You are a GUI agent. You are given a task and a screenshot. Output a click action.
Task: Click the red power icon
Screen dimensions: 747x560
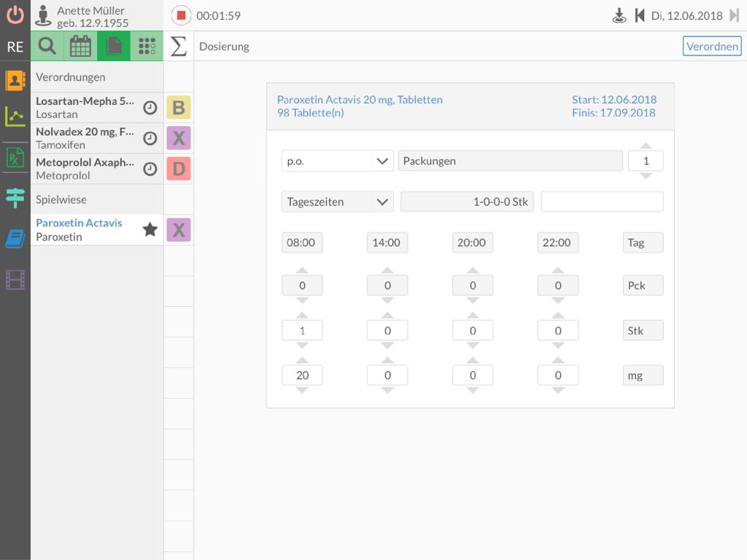[x=15, y=15]
